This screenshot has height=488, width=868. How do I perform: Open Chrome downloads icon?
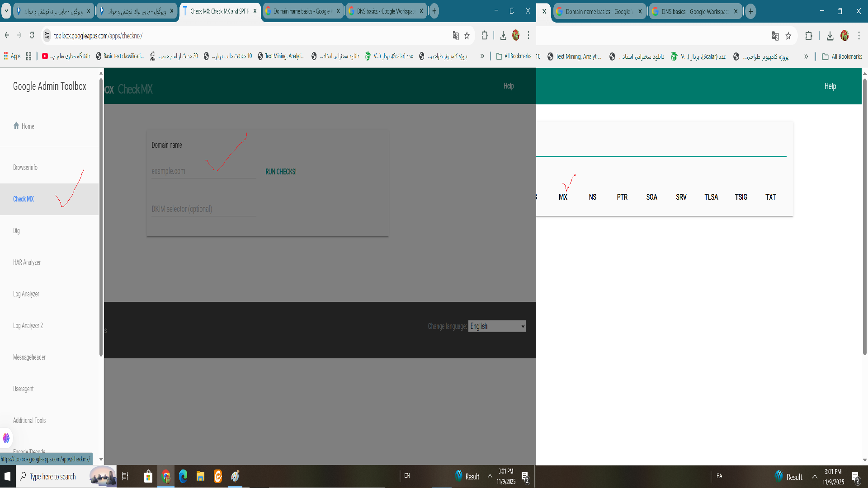pos(503,36)
